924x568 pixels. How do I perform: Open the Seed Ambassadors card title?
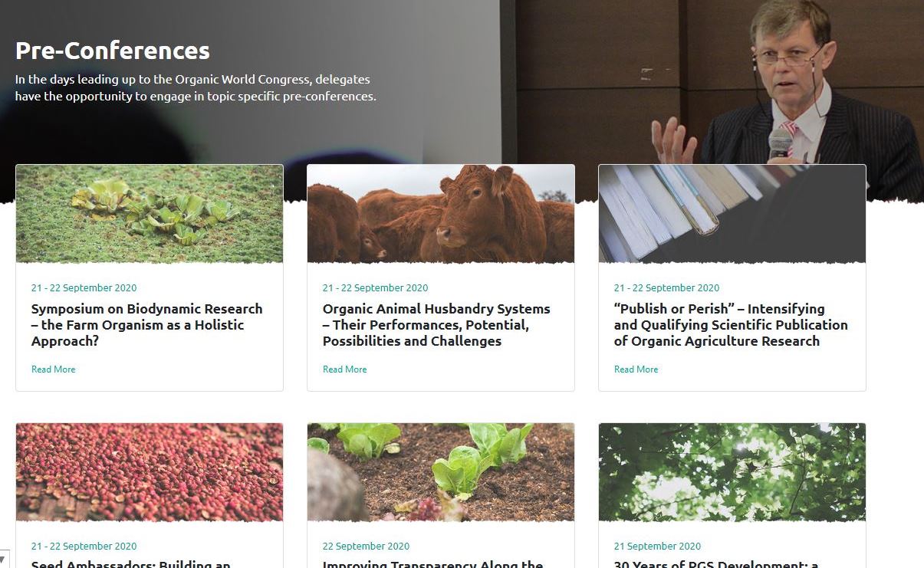(x=131, y=564)
